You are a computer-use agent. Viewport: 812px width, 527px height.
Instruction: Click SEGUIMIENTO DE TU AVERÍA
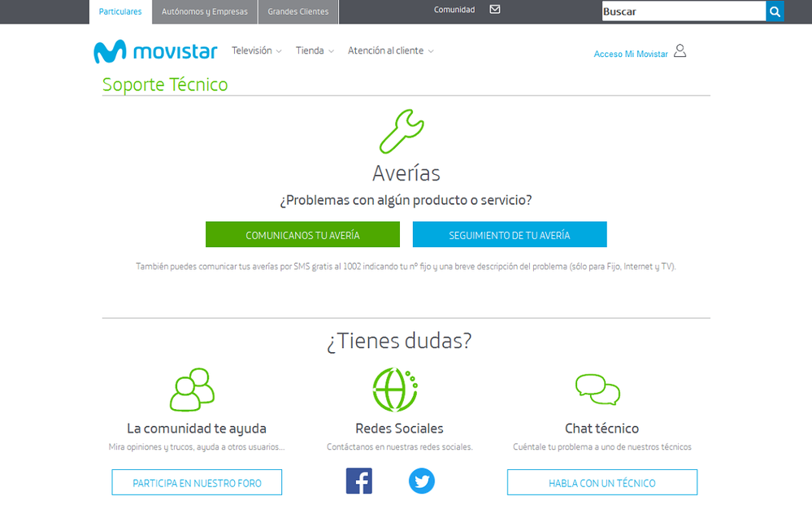click(510, 234)
